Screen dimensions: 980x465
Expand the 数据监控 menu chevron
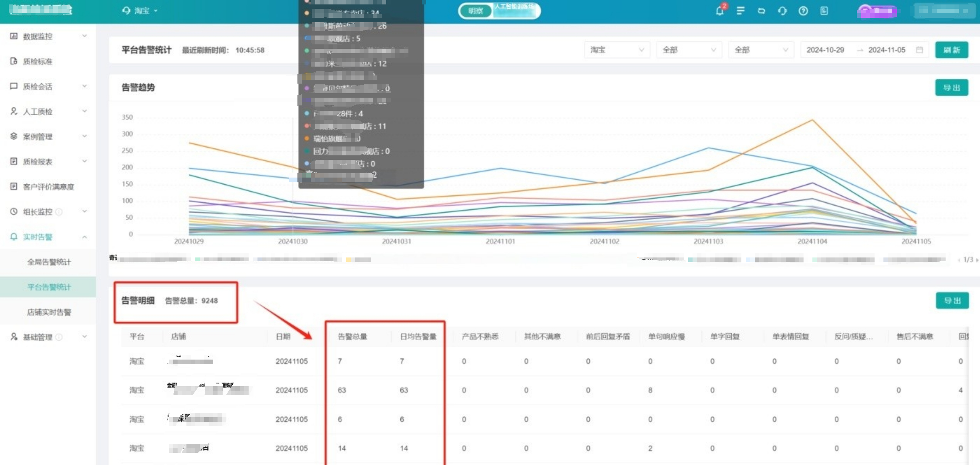click(x=84, y=36)
